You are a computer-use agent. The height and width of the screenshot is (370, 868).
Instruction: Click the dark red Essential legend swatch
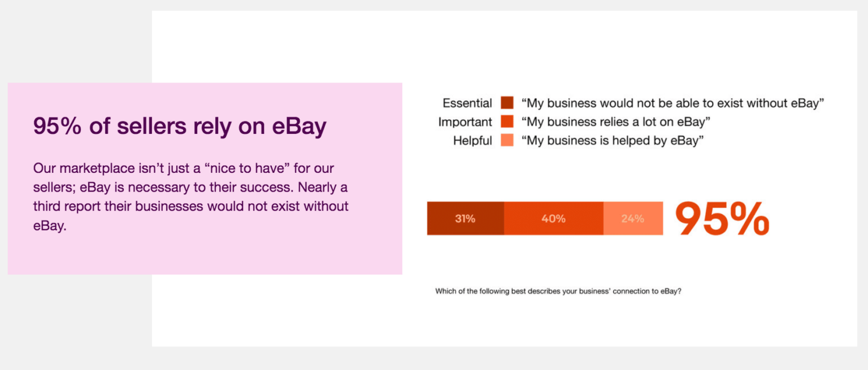(x=507, y=103)
